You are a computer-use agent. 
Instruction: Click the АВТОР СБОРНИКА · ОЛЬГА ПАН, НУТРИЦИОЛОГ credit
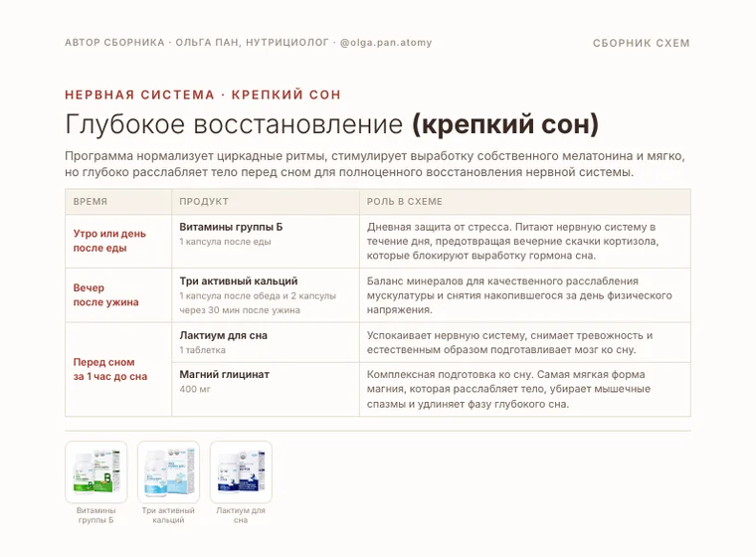[x=197, y=43]
